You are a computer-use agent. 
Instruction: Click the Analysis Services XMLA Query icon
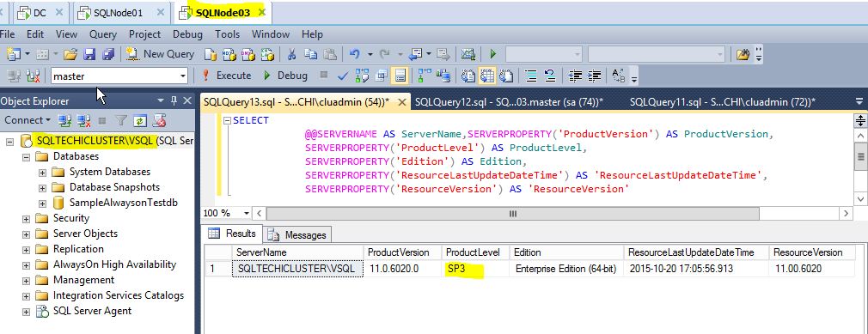point(267,55)
